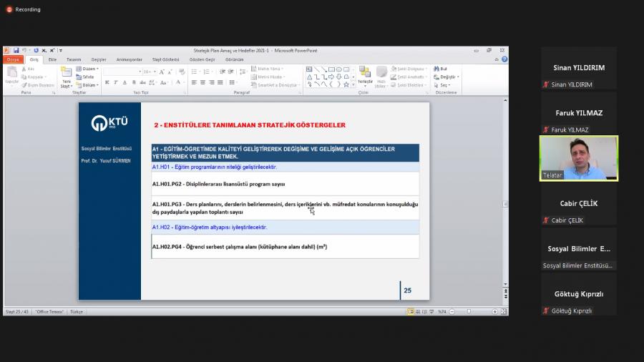Image resolution: width=644 pixels, height=362 pixels.
Task: Select the Yerleştir arrange icon
Action: tap(365, 74)
